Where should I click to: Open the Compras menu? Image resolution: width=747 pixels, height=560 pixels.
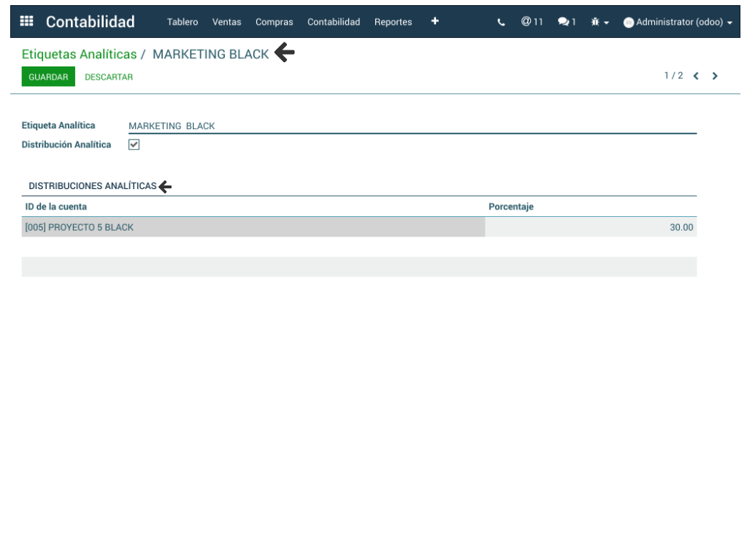[x=274, y=22]
